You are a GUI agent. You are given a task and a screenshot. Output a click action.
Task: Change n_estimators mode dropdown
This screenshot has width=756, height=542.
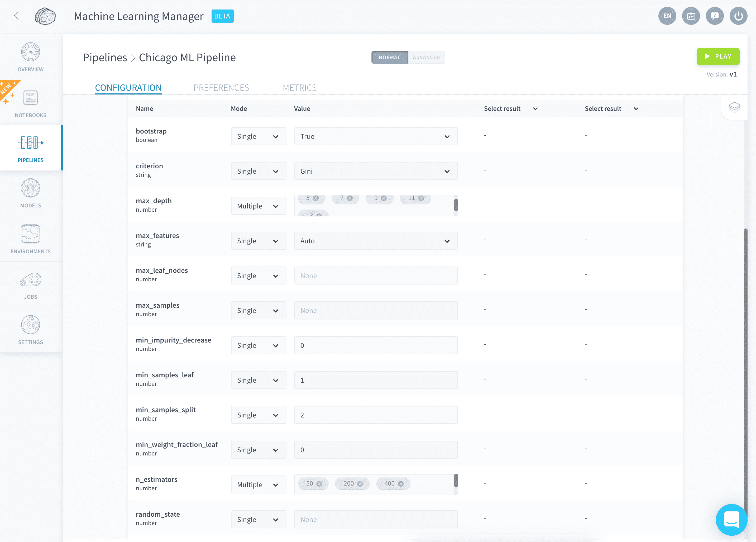(x=258, y=485)
